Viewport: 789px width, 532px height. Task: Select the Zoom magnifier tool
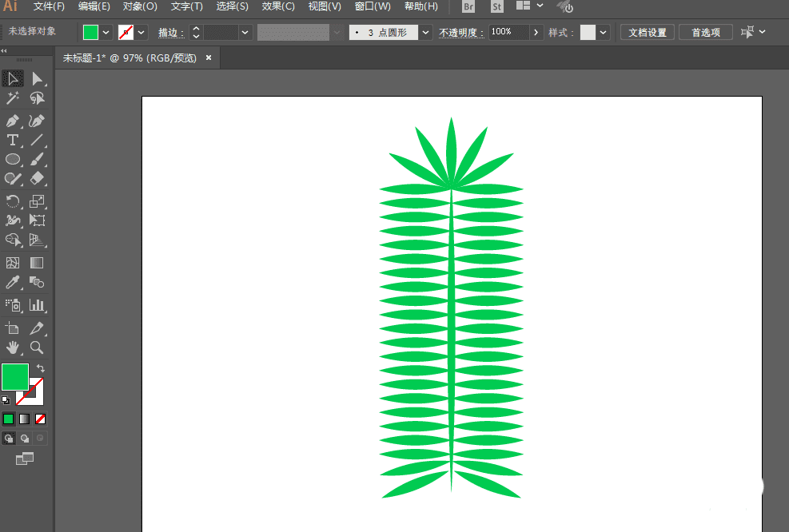37,347
